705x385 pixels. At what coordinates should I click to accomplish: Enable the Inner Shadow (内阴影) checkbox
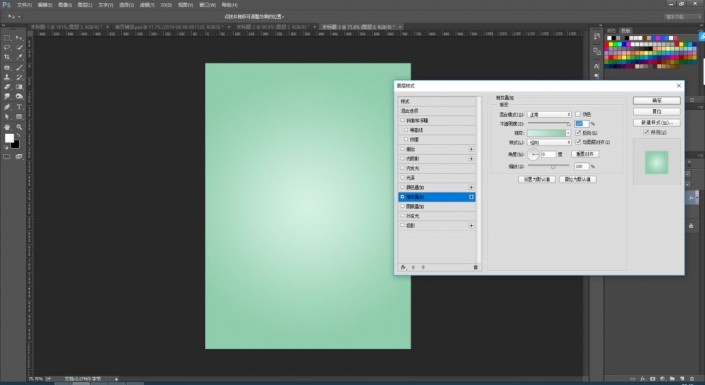[x=402, y=158]
